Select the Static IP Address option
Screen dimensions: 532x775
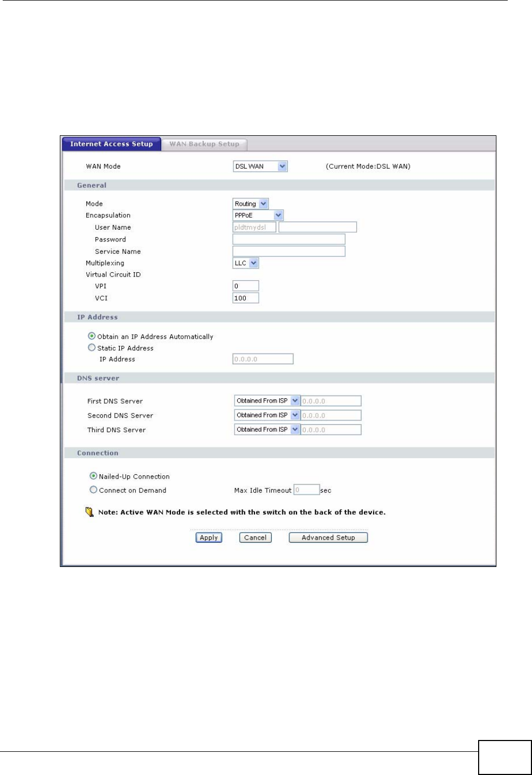[92, 348]
